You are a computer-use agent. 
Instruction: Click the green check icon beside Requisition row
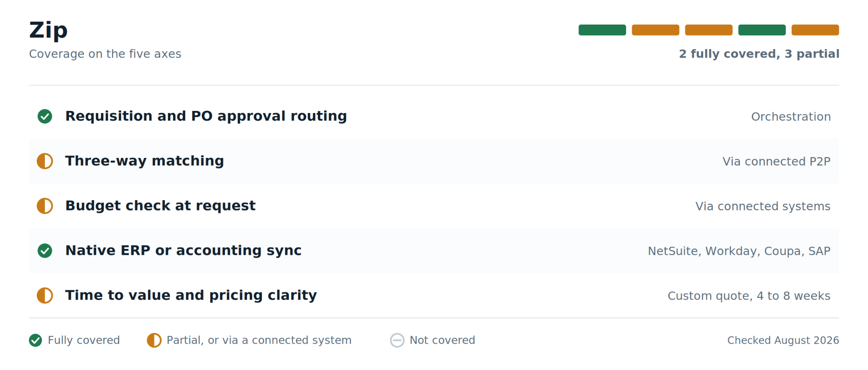pyautogui.click(x=45, y=116)
